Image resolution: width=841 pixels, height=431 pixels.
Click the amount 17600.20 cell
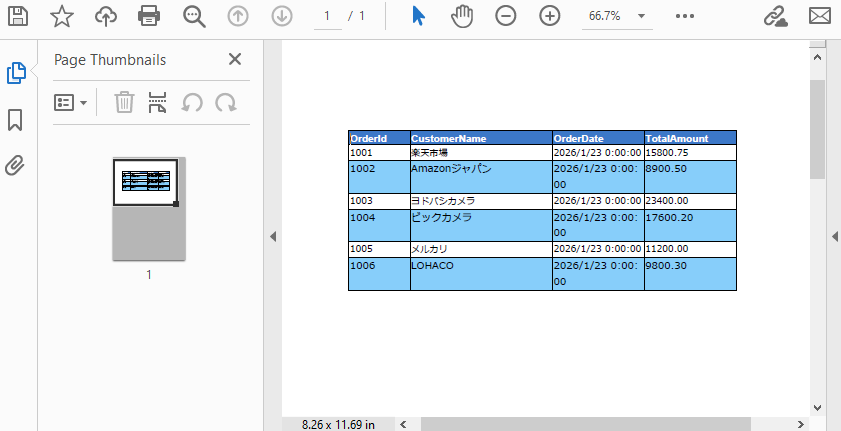[690, 225]
